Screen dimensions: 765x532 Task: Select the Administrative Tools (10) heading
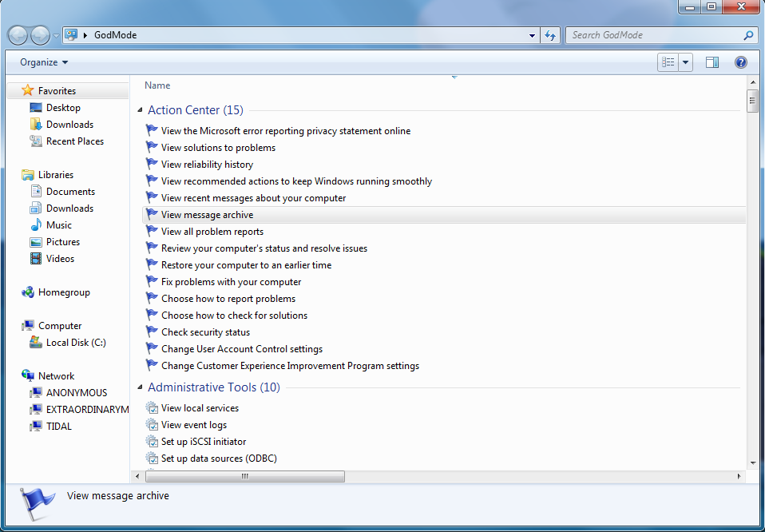pos(214,387)
